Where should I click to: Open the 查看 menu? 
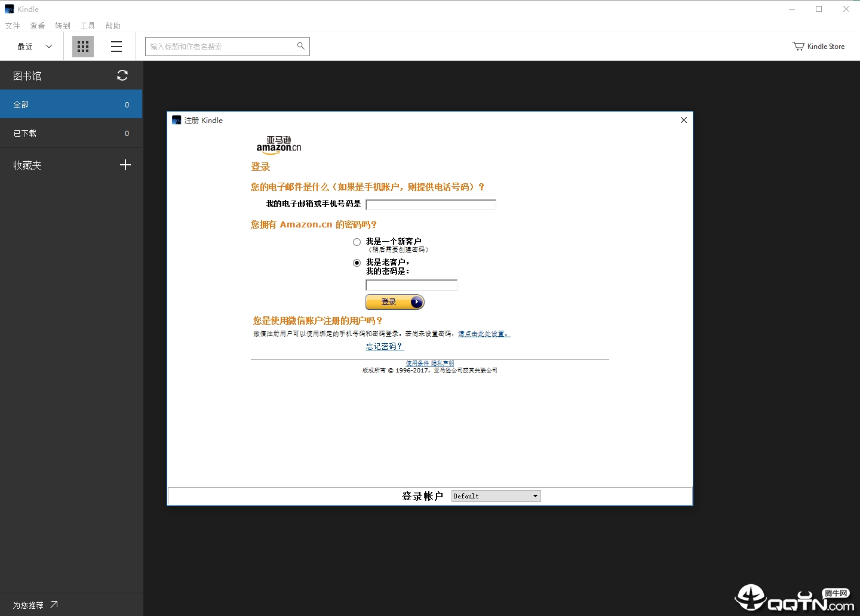pyautogui.click(x=38, y=26)
